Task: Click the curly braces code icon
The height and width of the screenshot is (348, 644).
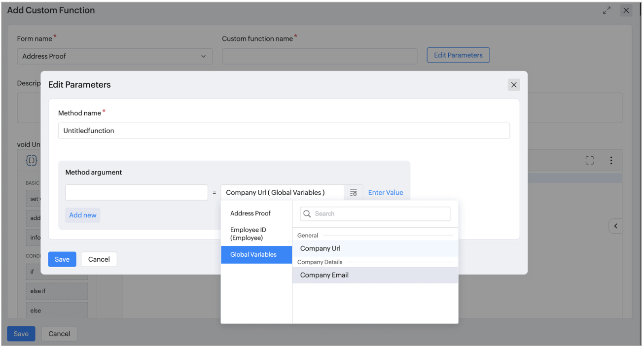Action: pyautogui.click(x=32, y=160)
